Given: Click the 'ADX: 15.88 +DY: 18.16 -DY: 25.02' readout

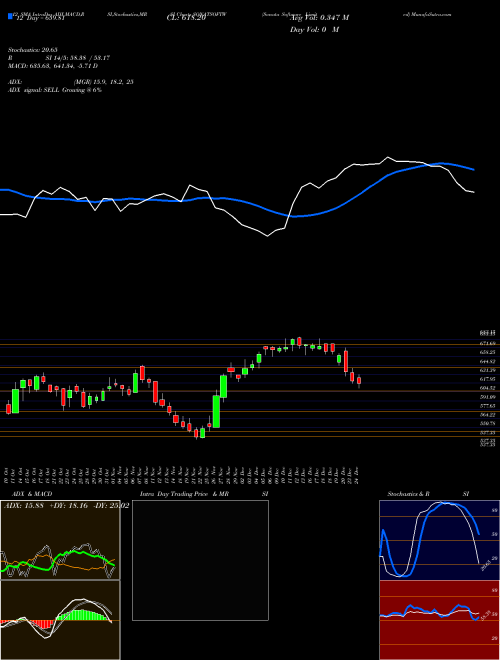Looking at the screenshot, I should pyautogui.click(x=66, y=506).
